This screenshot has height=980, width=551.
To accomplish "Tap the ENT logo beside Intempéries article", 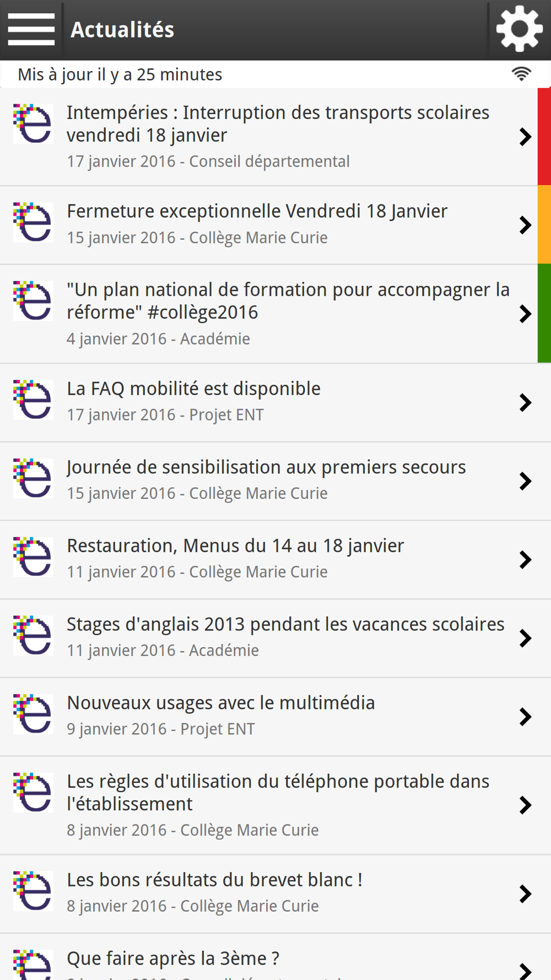I will tap(33, 123).
